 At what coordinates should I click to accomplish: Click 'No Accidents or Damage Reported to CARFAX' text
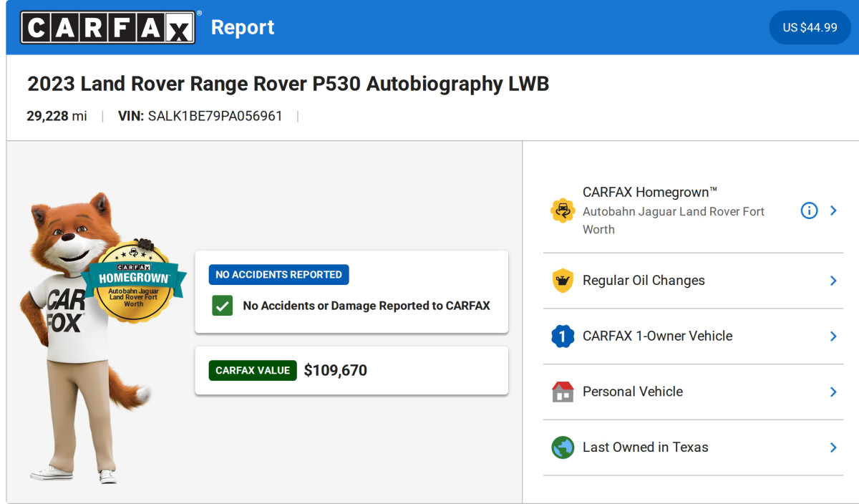(x=367, y=306)
